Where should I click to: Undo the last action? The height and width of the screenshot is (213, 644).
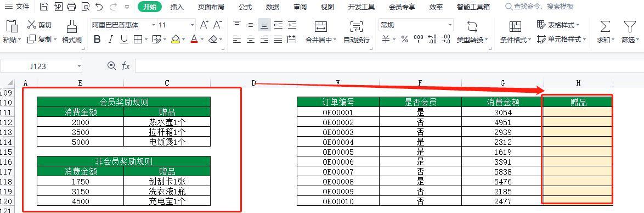pyautogui.click(x=99, y=7)
